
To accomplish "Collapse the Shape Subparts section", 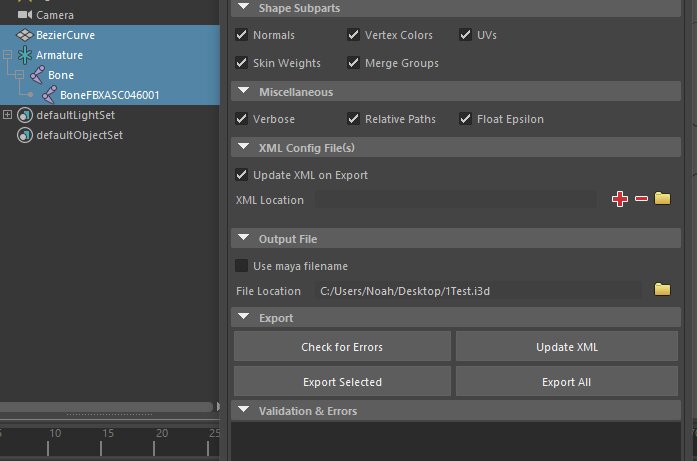I will (x=241, y=8).
